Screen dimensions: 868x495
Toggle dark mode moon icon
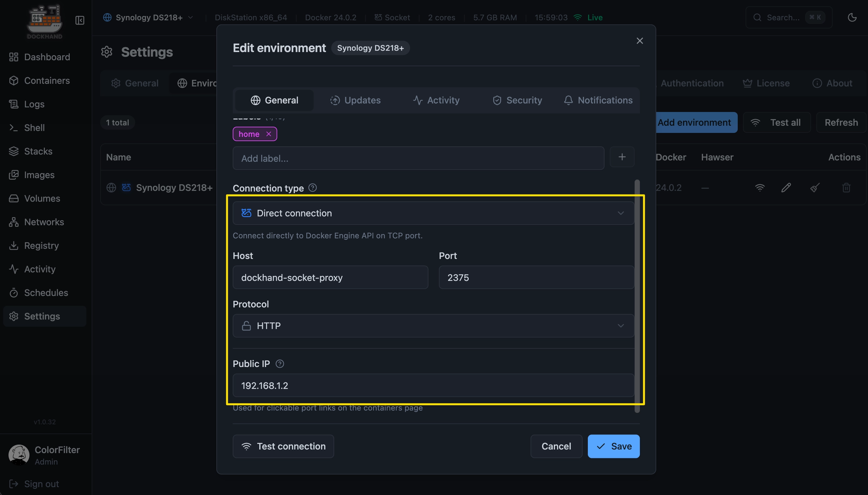[852, 17]
